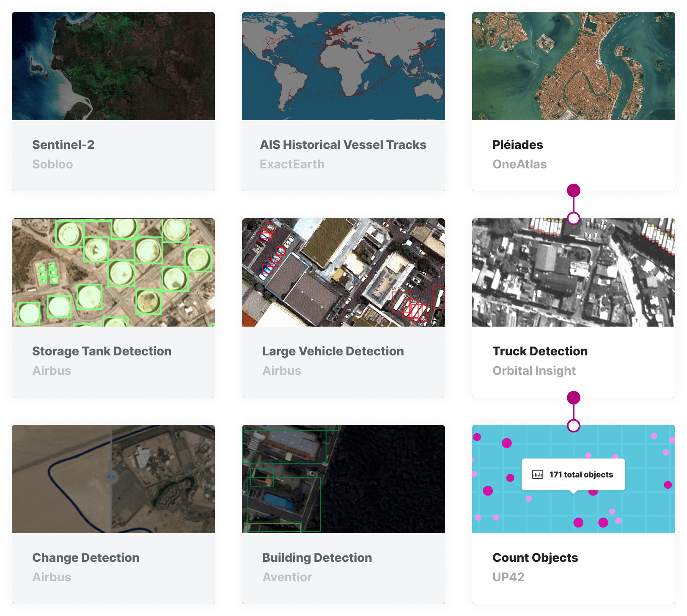The image size is (687, 616).
Task: Click the Airbus label under Large Vehicle Detection
Action: point(282,371)
